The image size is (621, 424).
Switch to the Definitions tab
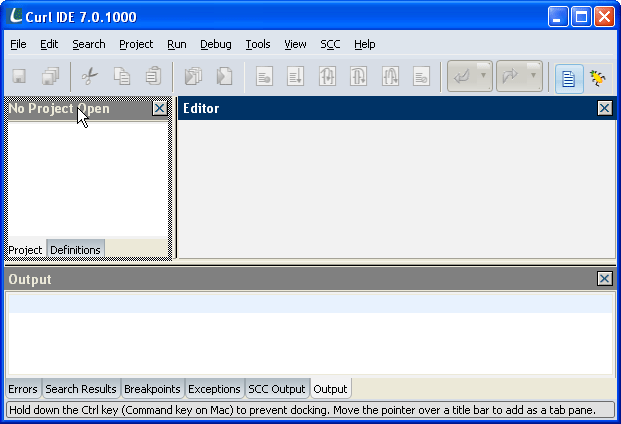pyautogui.click(x=75, y=249)
